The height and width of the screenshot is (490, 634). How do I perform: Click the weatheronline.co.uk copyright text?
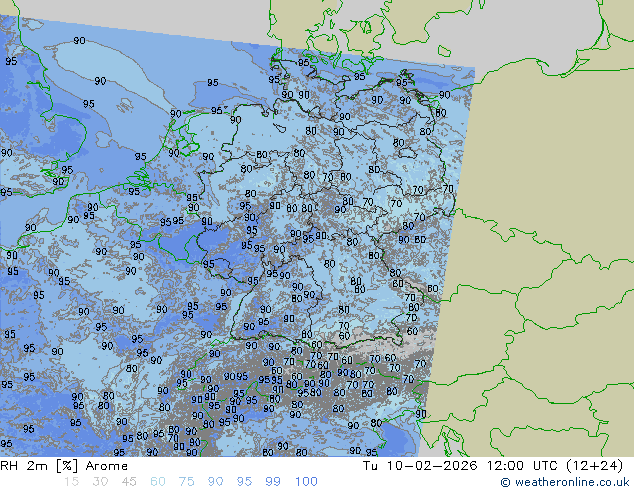coord(565,482)
